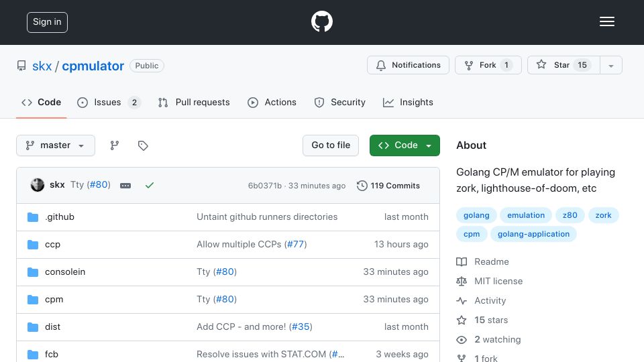
Task: Open the 15 stars link
Action: 491,320
